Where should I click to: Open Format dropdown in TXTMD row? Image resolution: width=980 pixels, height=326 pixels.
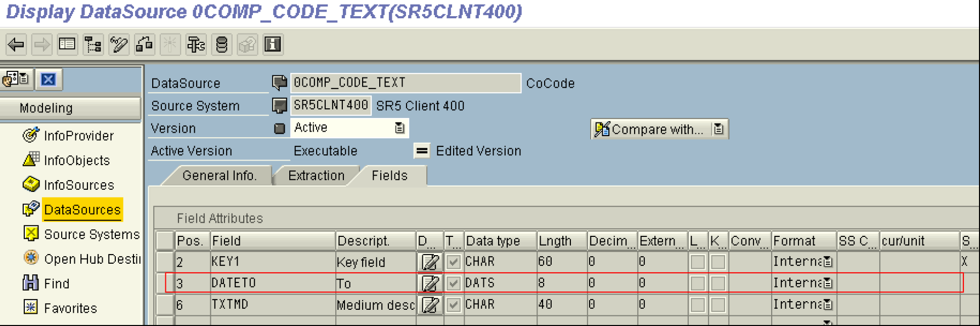827,304
